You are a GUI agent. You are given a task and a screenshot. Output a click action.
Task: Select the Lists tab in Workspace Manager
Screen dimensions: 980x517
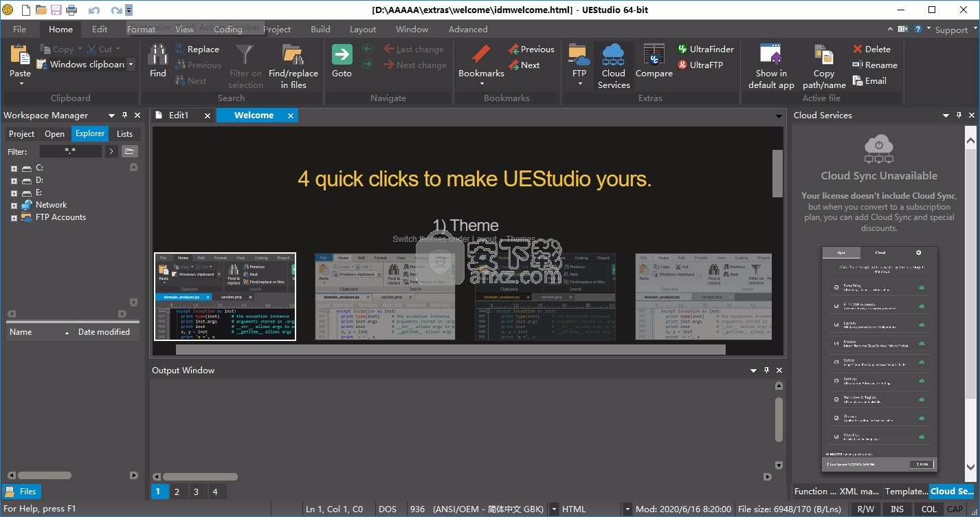coord(124,134)
